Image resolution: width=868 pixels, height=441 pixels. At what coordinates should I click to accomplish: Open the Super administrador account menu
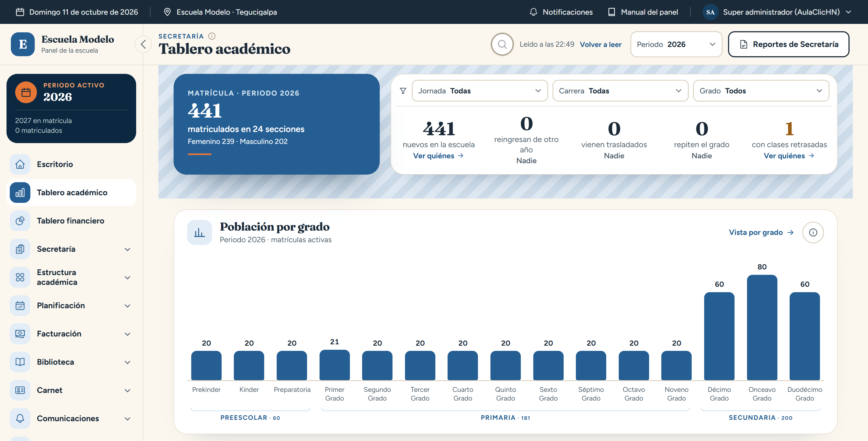778,12
